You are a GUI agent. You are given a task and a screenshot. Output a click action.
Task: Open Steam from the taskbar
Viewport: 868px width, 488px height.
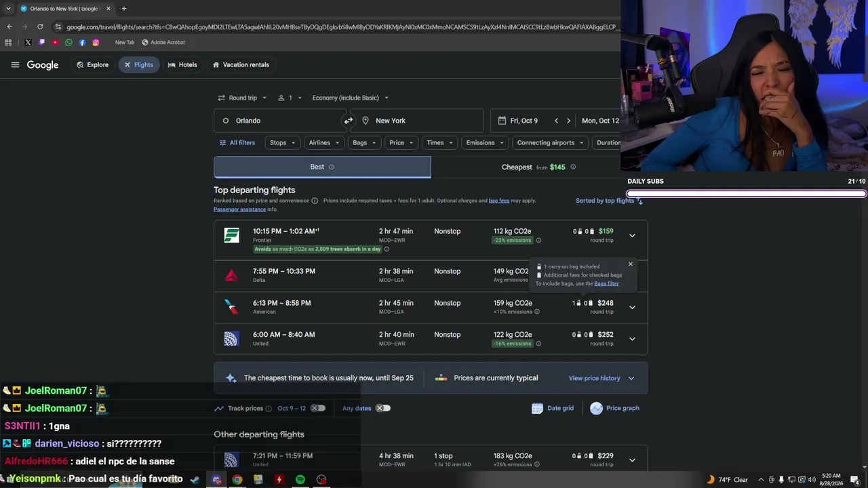[x=195, y=479]
